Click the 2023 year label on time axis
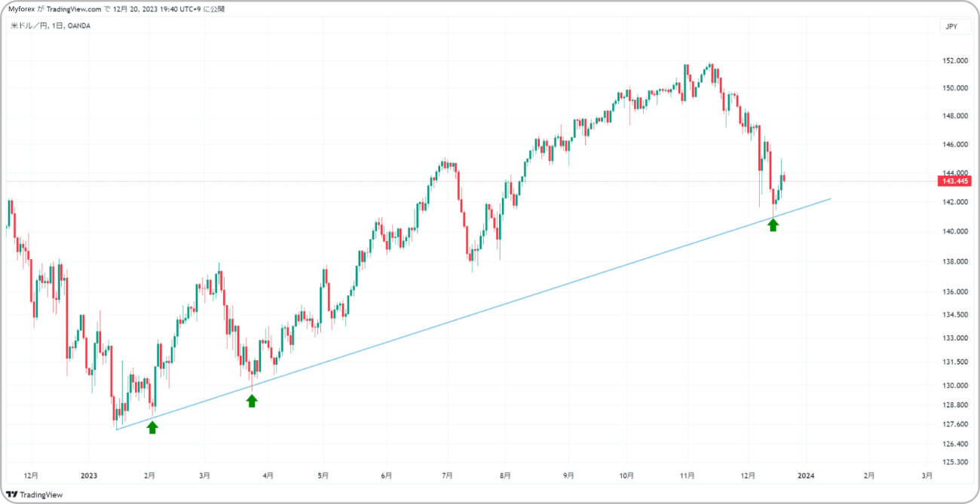This screenshot has height=504, width=980. (x=89, y=475)
